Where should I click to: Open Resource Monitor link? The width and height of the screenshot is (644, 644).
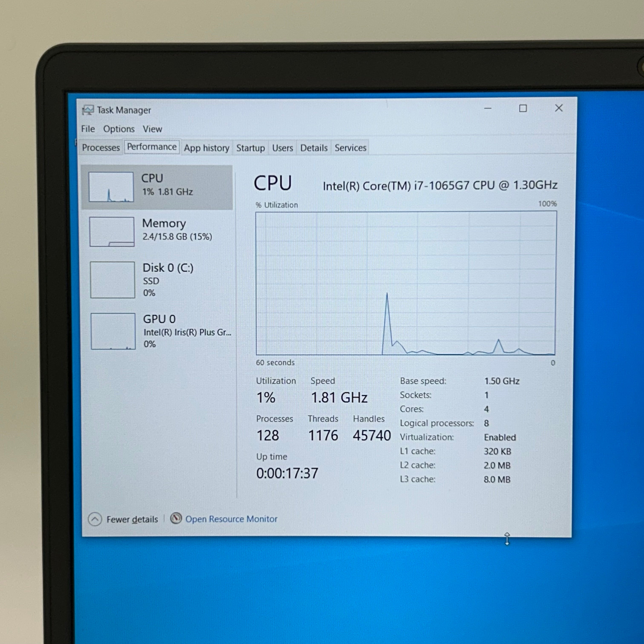231,519
